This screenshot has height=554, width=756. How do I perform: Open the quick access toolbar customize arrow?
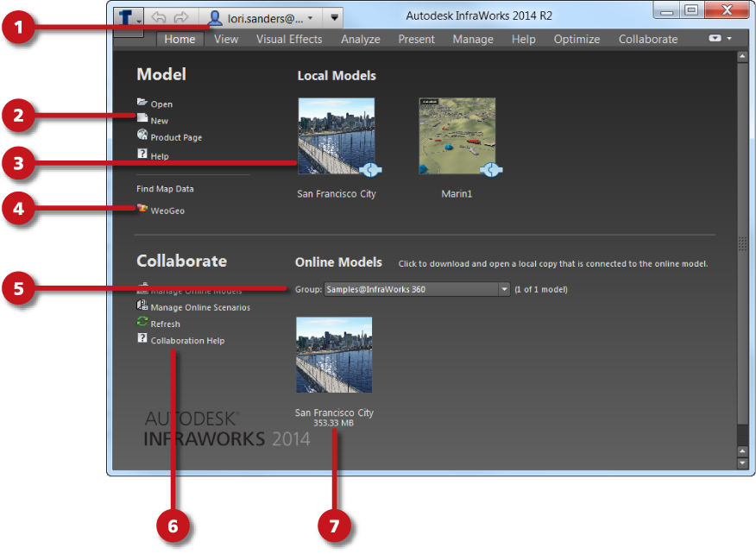tap(334, 18)
